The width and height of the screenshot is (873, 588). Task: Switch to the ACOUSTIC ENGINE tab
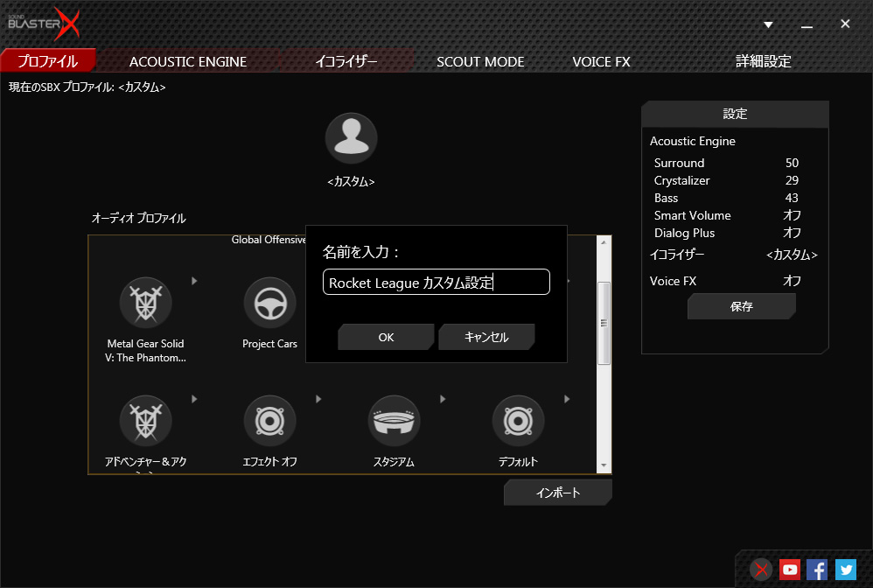pyautogui.click(x=188, y=61)
